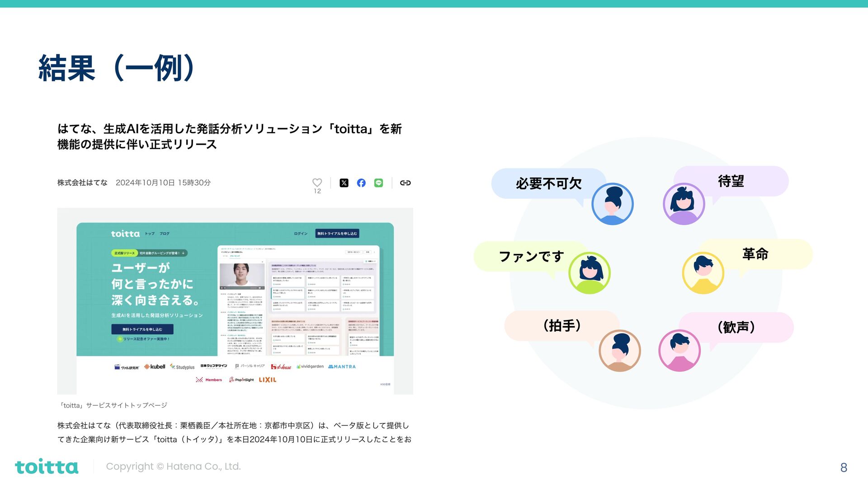Viewport: 868px width, 488px height.
Task: Click the article headline about toitta
Action: (x=229, y=136)
